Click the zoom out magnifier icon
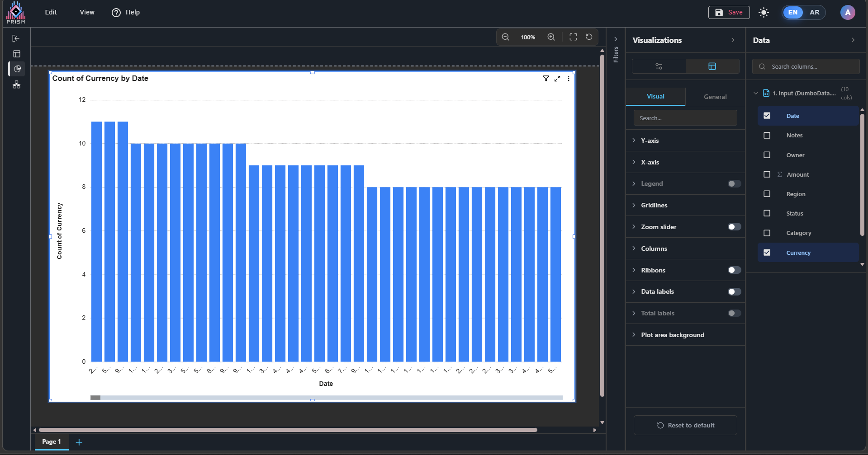This screenshot has width=868, height=455. coord(506,37)
